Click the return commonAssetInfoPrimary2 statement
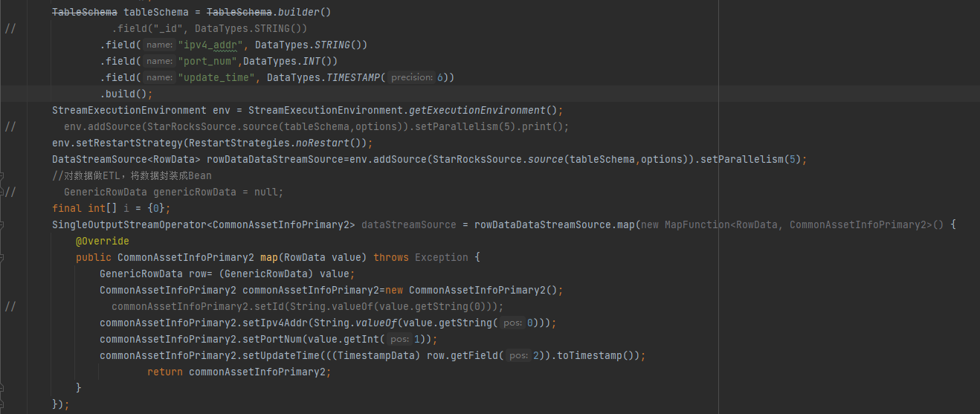The width and height of the screenshot is (980, 414). pos(238,372)
